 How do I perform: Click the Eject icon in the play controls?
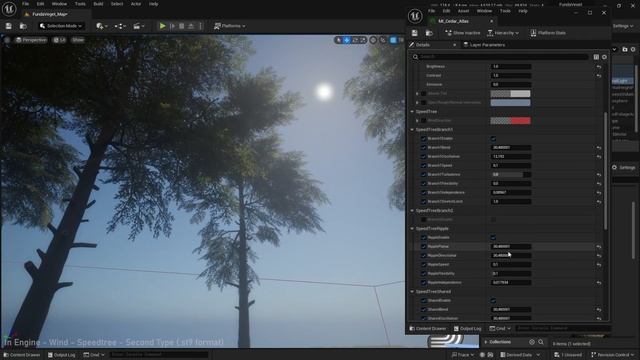point(191,26)
